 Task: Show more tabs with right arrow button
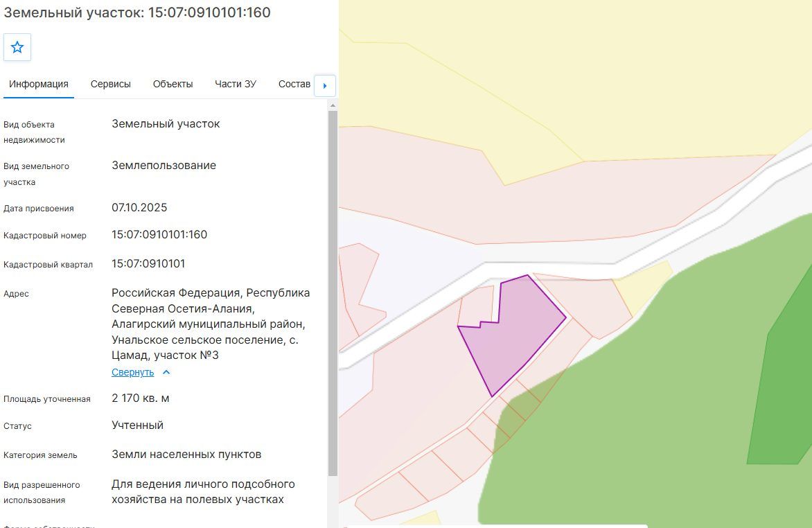point(325,85)
